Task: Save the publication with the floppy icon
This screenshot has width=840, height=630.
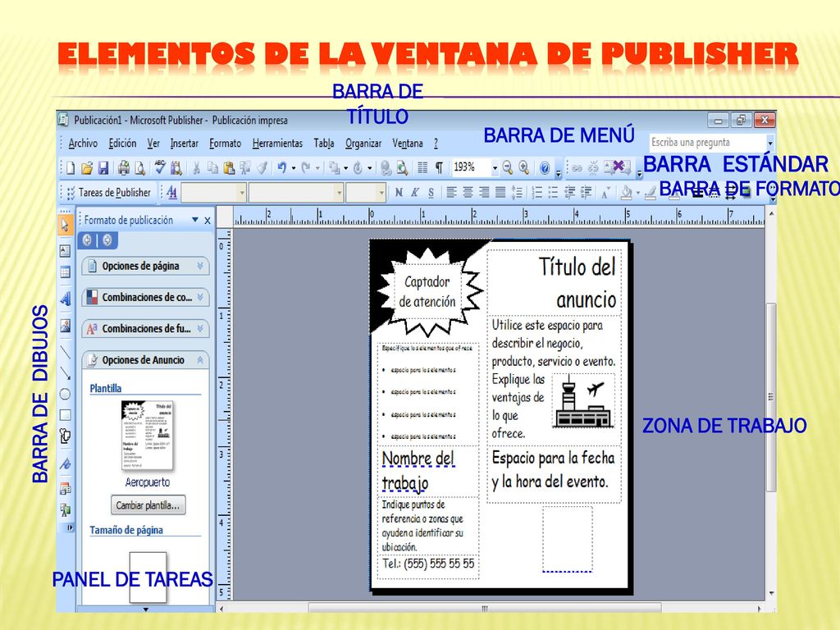Action: point(103,168)
